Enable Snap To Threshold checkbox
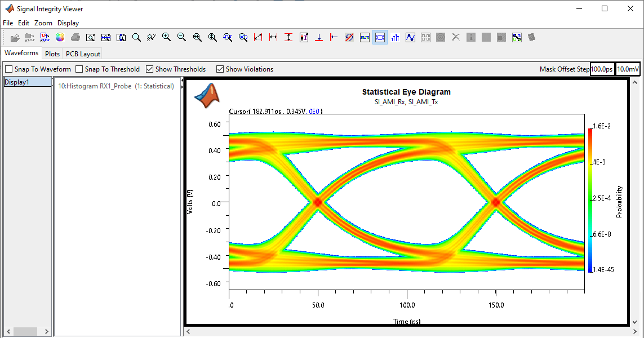The image size is (644, 338). coord(79,69)
